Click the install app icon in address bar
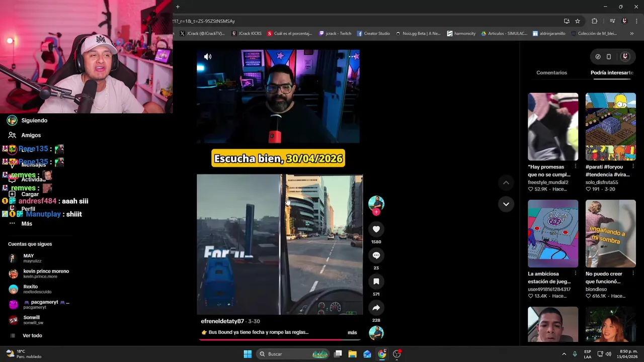644x362 pixels. coord(567,21)
